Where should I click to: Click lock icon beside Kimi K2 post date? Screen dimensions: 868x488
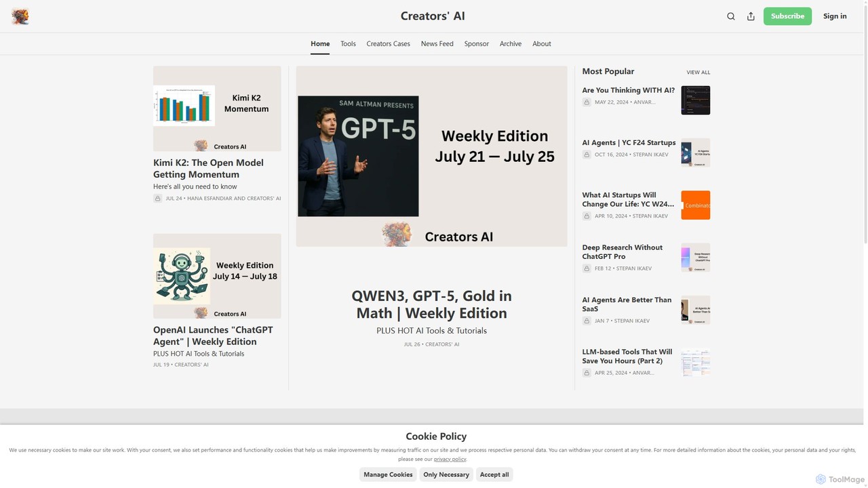click(157, 199)
